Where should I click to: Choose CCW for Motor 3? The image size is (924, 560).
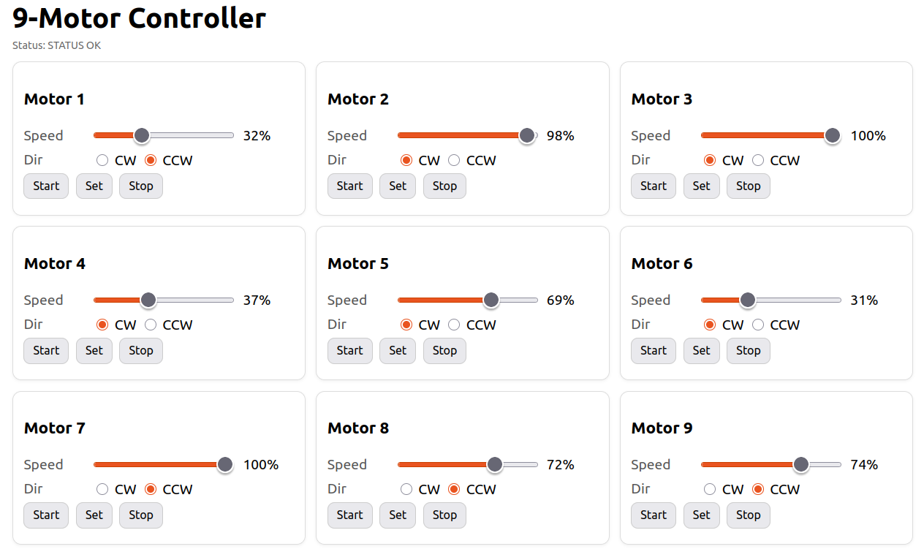[757, 160]
